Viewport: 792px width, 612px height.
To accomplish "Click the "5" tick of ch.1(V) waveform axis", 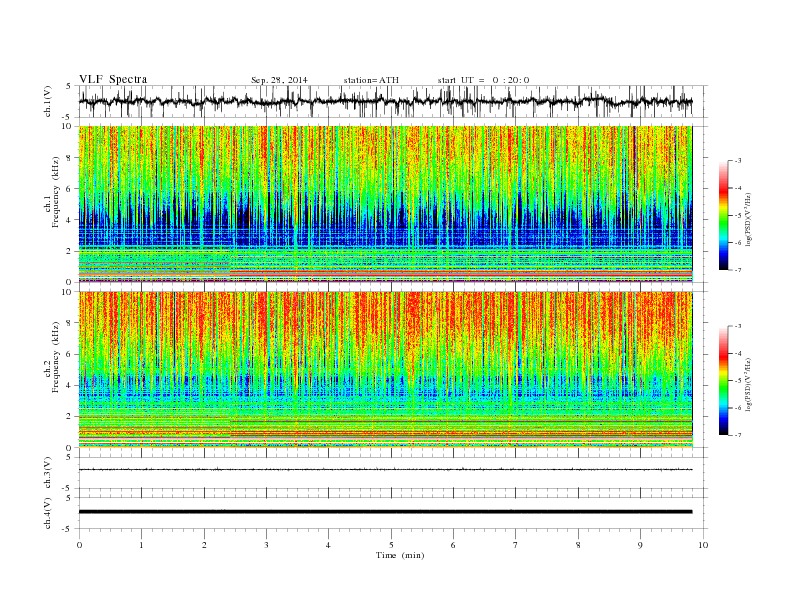I will (69, 86).
